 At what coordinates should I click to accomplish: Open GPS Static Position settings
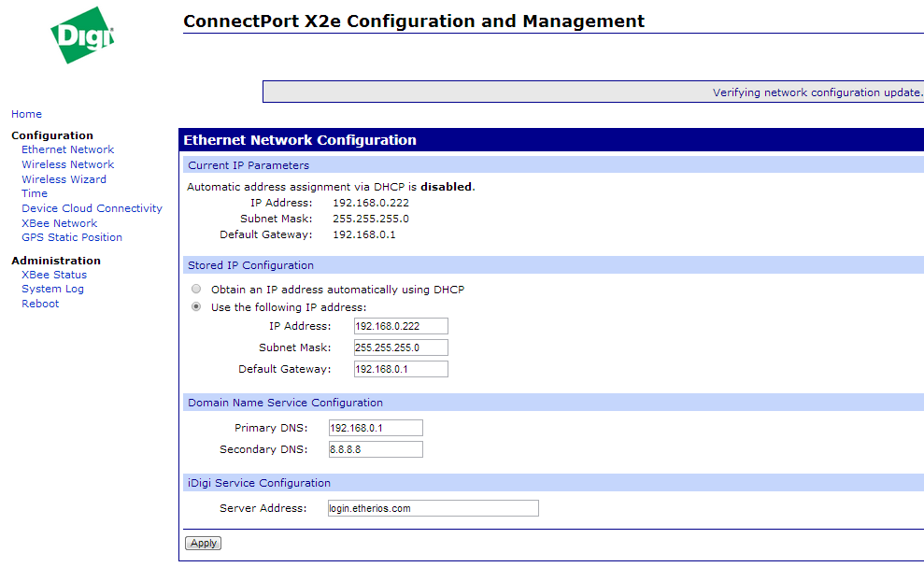pyautogui.click(x=72, y=237)
